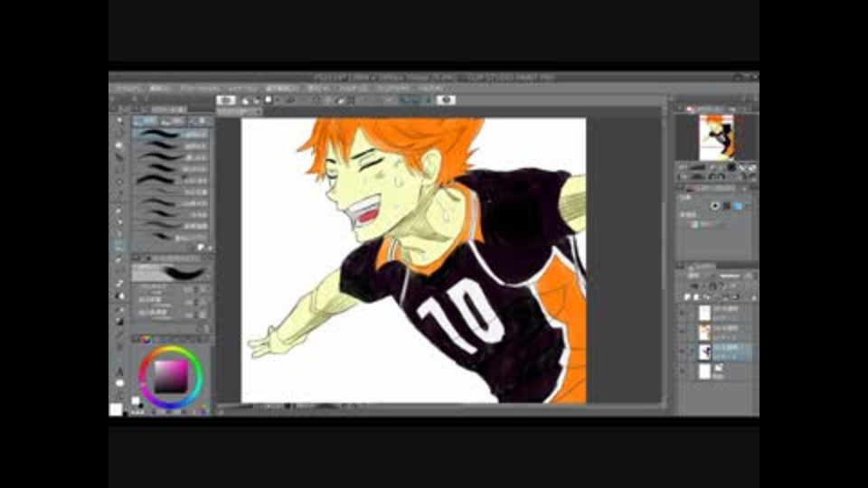This screenshot has width=868, height=488.
Task: Click the tone effect square icon in Layer Property
Action: (726, 206)
